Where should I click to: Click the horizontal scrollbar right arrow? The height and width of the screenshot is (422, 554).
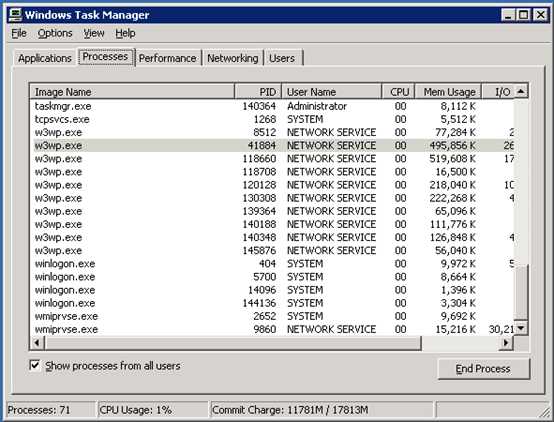click(x=506, y=342)
